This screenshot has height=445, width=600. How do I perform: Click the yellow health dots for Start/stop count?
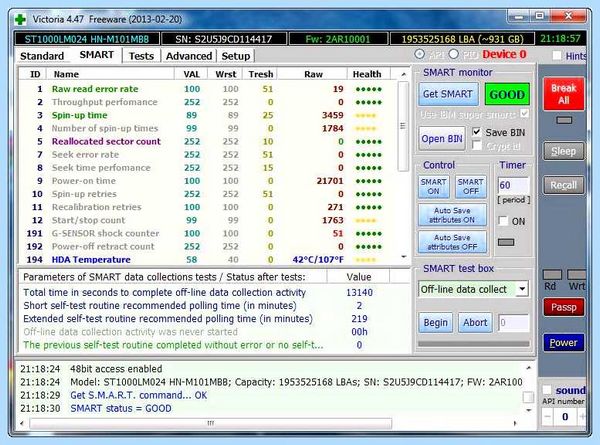(366, 220)
